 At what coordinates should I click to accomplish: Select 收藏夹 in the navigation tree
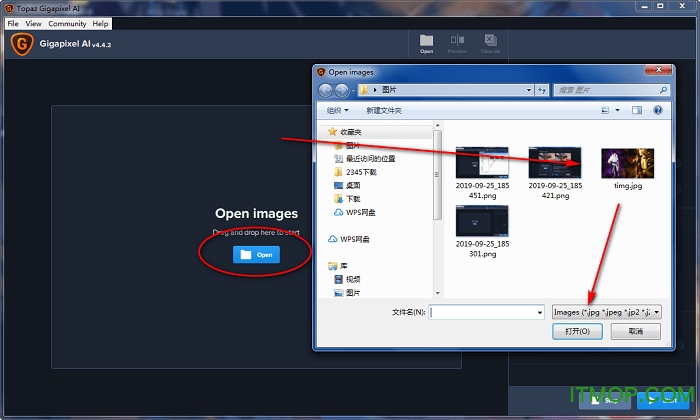tap(350, 132)
